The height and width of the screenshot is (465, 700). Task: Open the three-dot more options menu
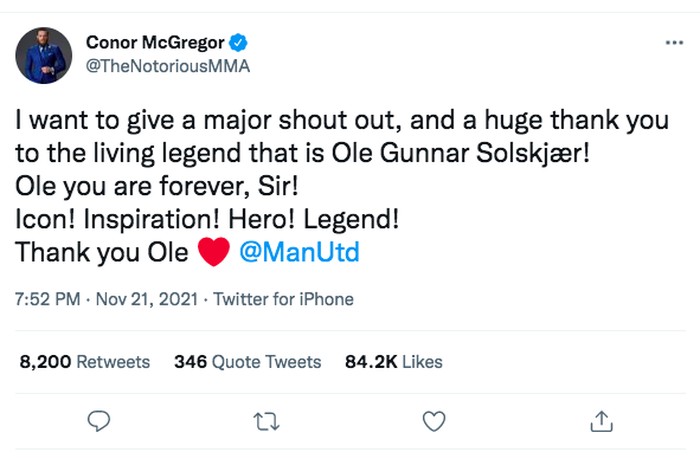(674, 45)
